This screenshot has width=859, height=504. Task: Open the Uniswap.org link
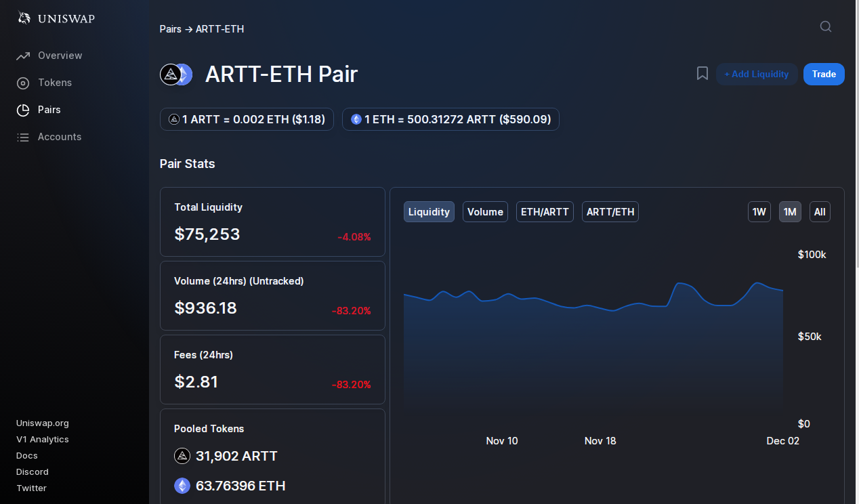43,423
